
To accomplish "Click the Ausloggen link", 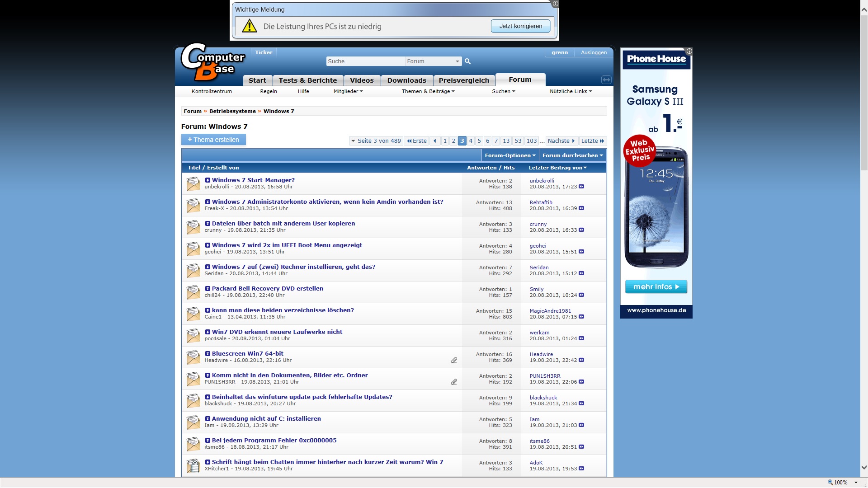I will 594,52.
